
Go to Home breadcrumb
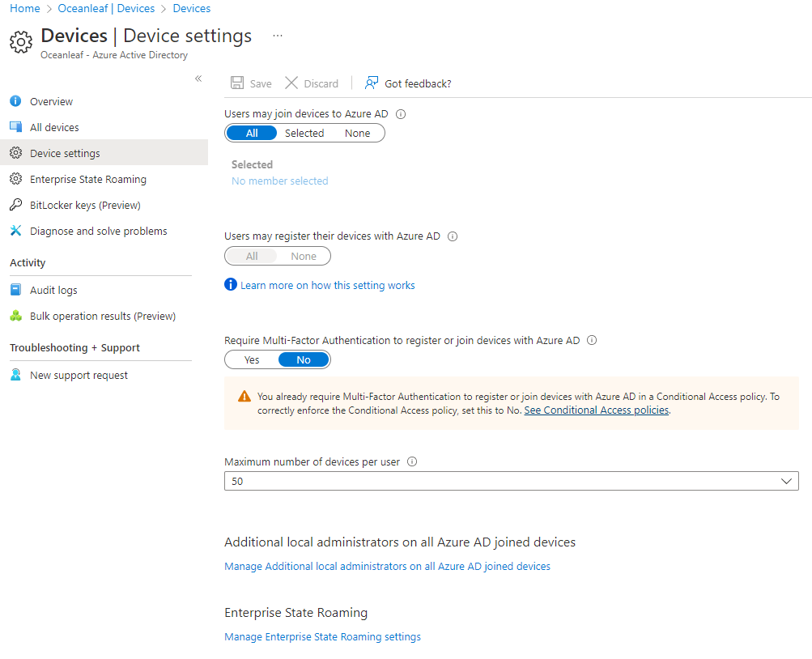tap(25, 8)
